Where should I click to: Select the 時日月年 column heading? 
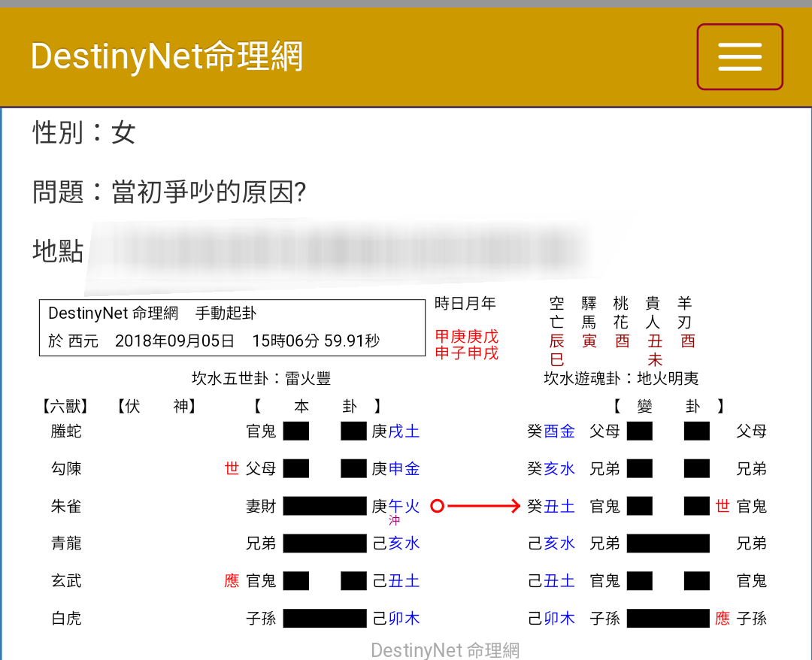coord(466,304)
